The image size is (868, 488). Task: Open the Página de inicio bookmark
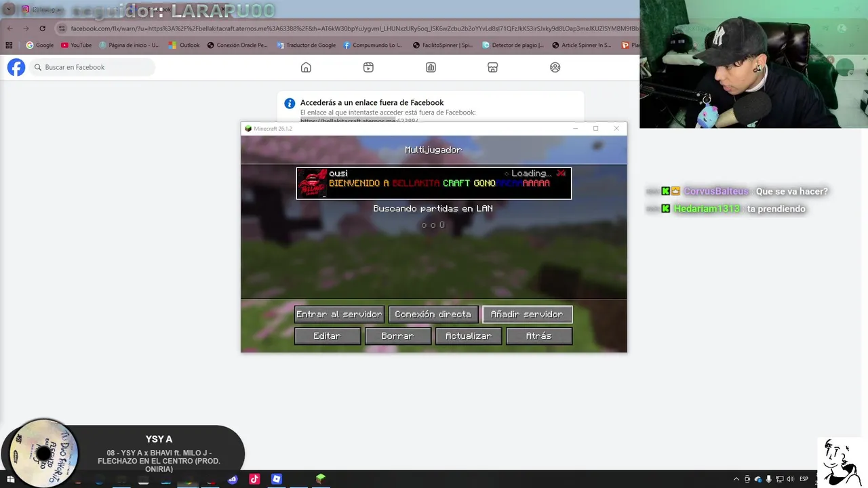coord(130,45)
